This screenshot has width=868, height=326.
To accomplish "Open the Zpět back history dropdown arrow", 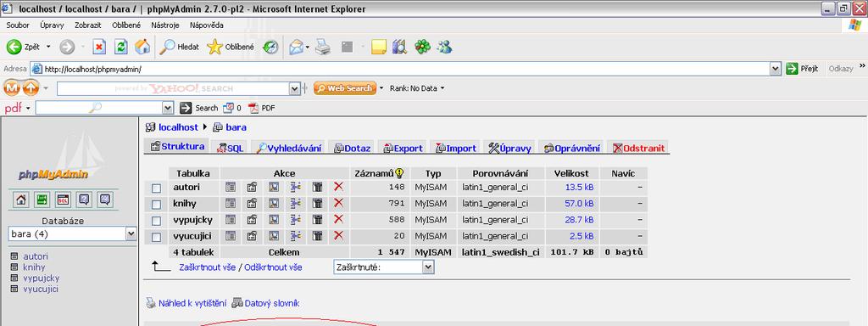I will [48, 48].
